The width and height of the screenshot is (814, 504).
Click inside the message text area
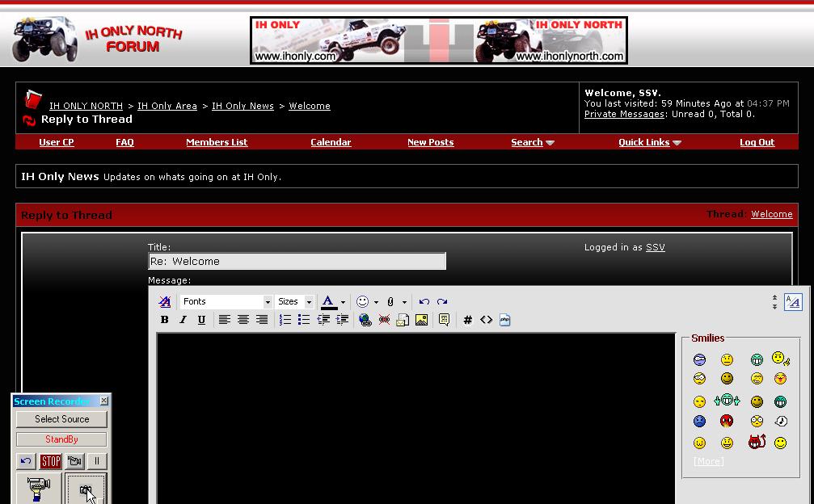point(416,418)
